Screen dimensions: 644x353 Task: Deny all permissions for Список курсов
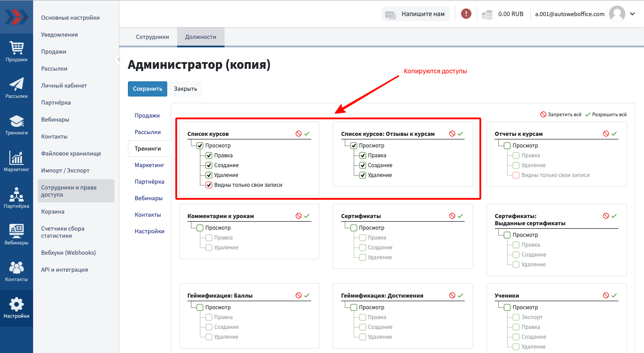[299, 134]
